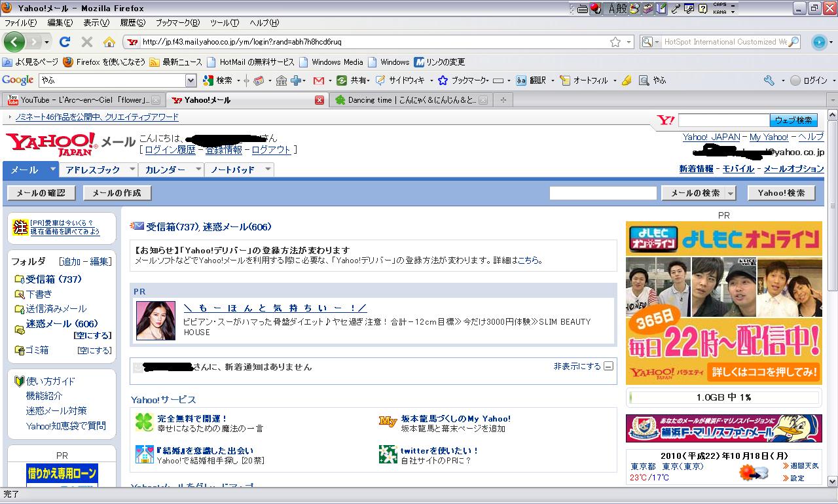
Task: Click the My Yahoo! service icon
Action: click(388, 422)
